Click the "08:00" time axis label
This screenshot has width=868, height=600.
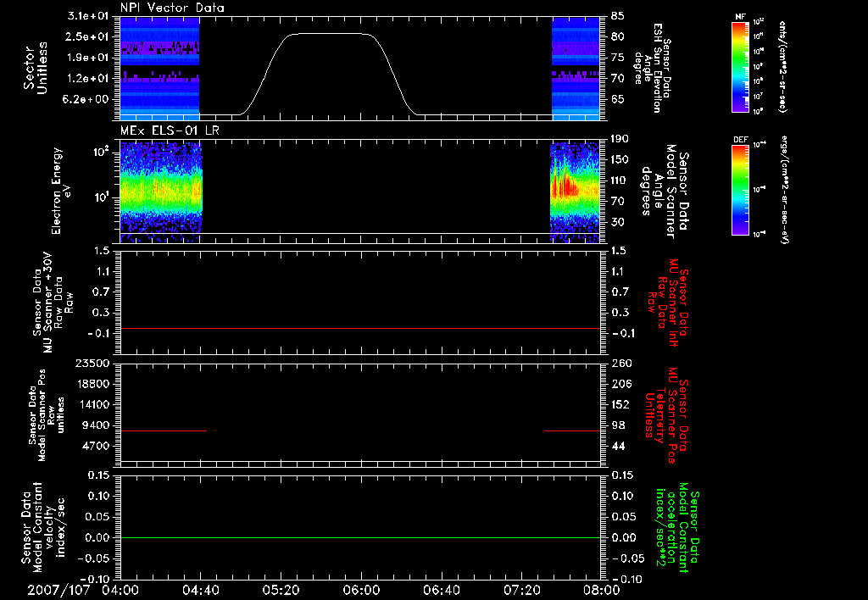point(601,590)
